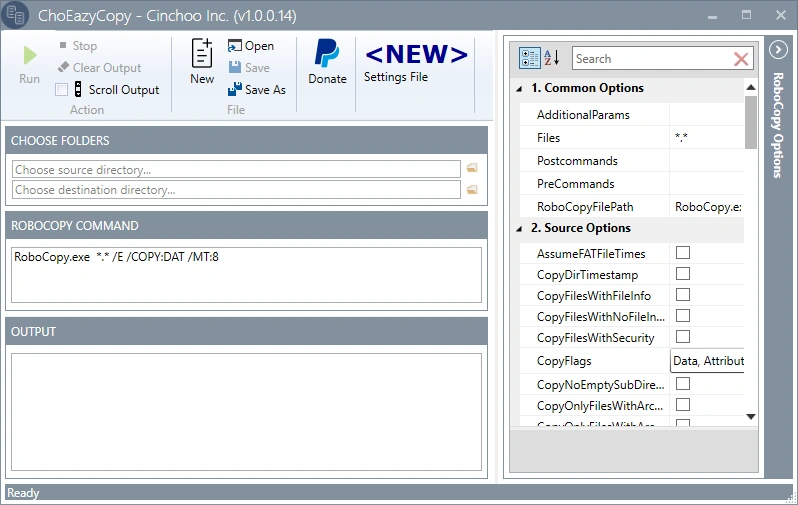This screenshot has width=798, height=505.
Task: Click the Clear Output button
Action: pyautogui.click(x=99, y=68)
